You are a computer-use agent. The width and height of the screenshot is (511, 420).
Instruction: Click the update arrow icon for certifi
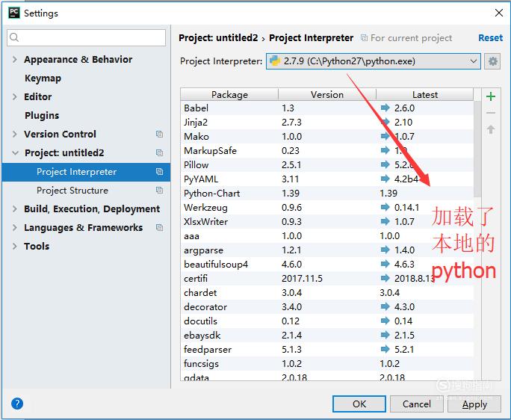click(x=385, y=278)
